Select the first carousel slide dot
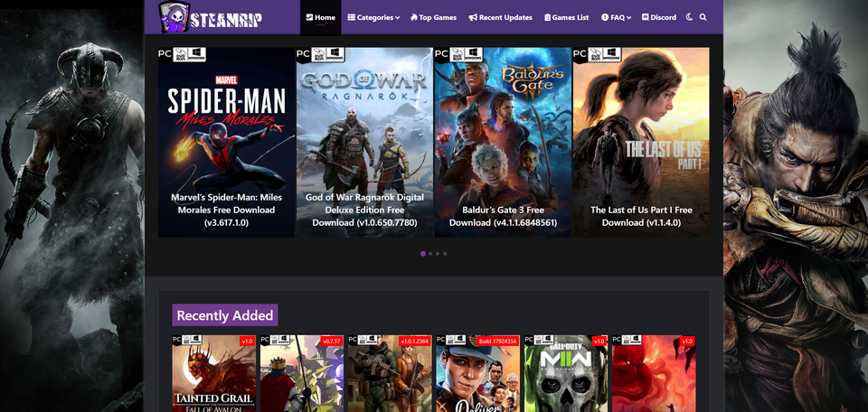This screenshot has height=412, width=868. (x=423, y=254)
